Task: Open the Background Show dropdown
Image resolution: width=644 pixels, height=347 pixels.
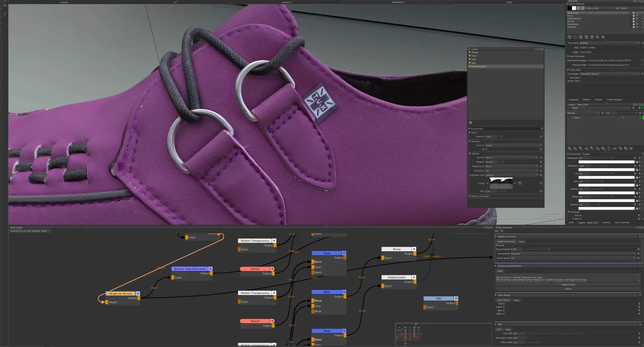Action: click(x=511, y=166)
